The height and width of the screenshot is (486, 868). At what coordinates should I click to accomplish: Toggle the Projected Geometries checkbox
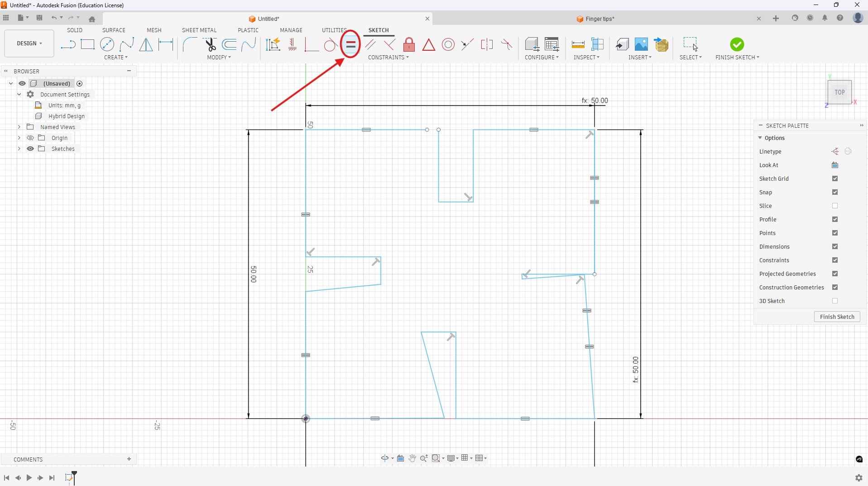click(x=835, y=274)
